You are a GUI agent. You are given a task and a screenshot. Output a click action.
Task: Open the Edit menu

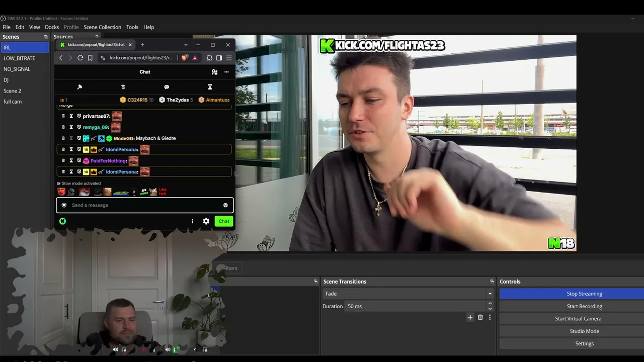click(20, 27)
